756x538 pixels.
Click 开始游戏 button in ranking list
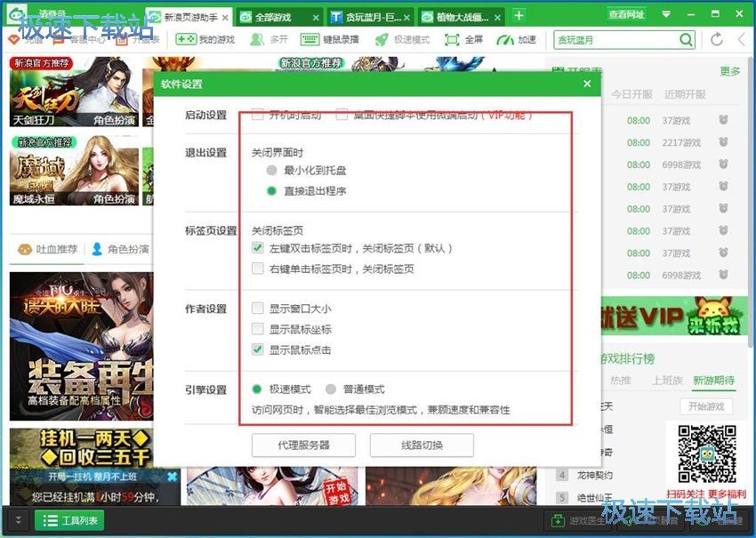pos(706,406)
